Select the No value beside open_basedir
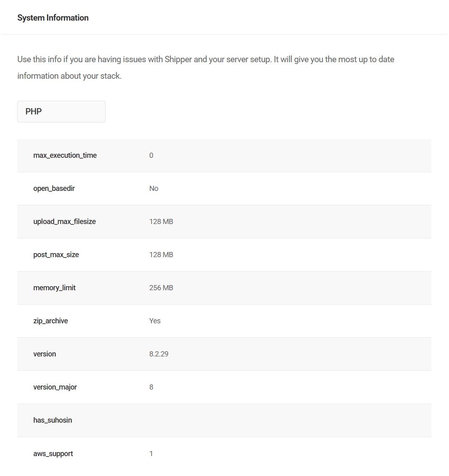Viewport: 449px width, 476px height. 153,188
